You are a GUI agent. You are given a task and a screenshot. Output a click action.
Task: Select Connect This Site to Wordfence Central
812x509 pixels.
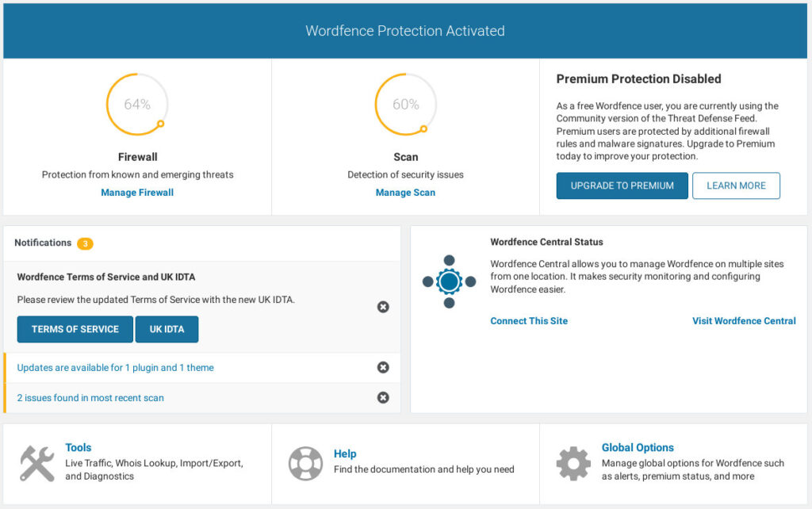(x=529, y=321)
